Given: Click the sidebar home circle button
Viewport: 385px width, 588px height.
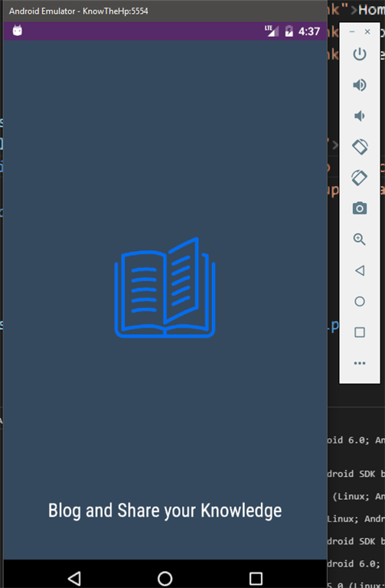Looking at the screenshot, I should pyautogui.click(x=360, y=301).
